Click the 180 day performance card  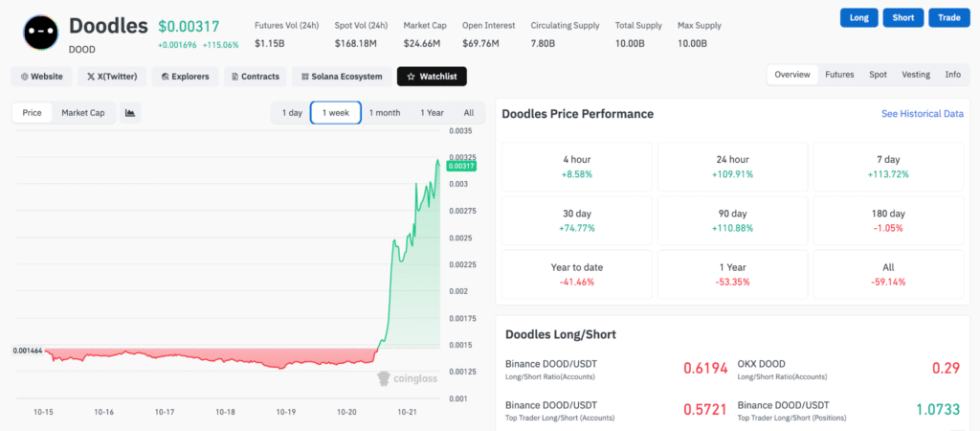pyautogui.click(x=888, y=221)
